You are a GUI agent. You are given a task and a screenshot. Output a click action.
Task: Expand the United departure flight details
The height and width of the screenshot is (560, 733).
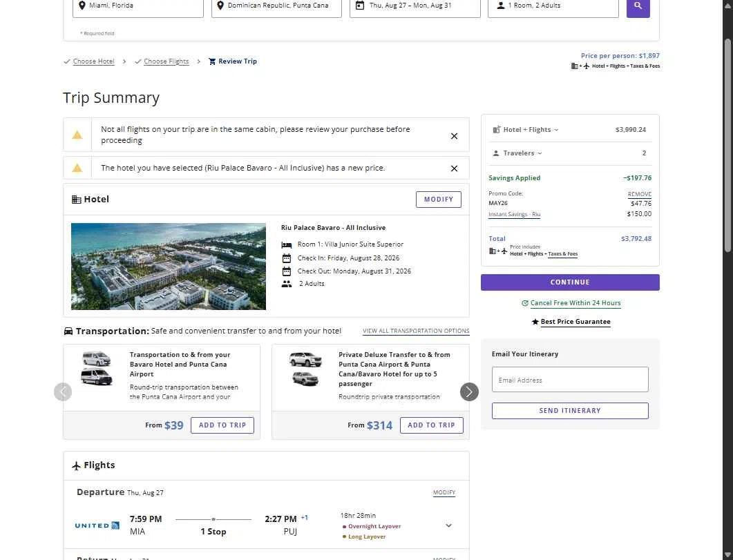(449, 525)
